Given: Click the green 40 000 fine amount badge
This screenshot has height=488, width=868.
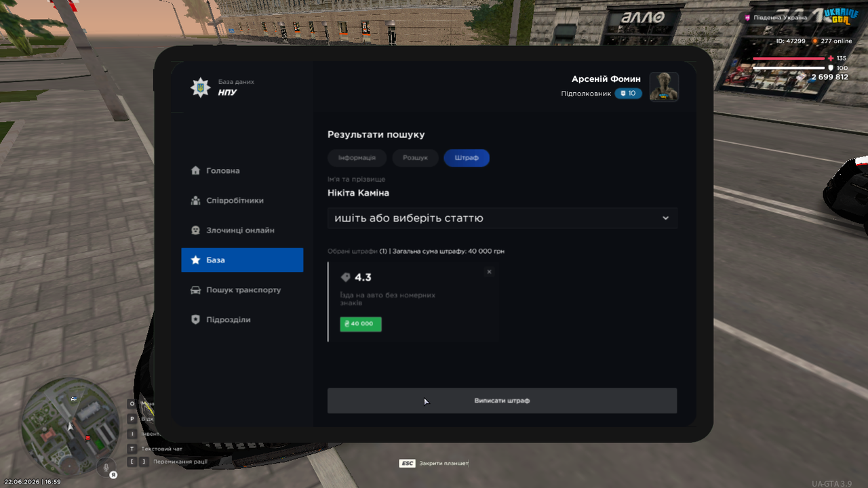Looking at the screenshot, I should click(361, 324).
